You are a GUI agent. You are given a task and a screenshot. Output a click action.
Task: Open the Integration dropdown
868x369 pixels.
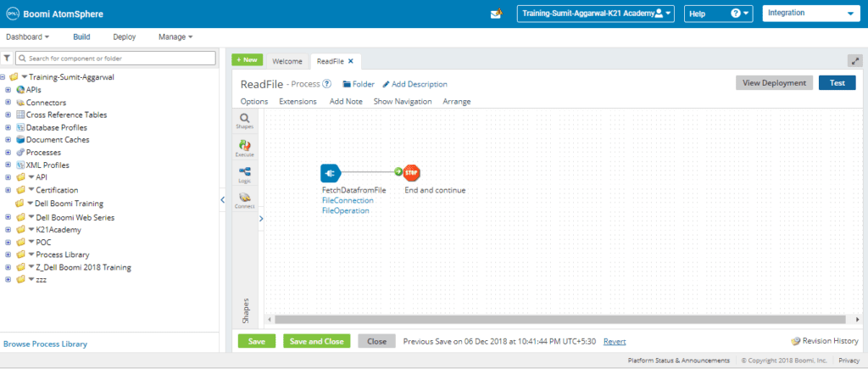pos(811,14)
